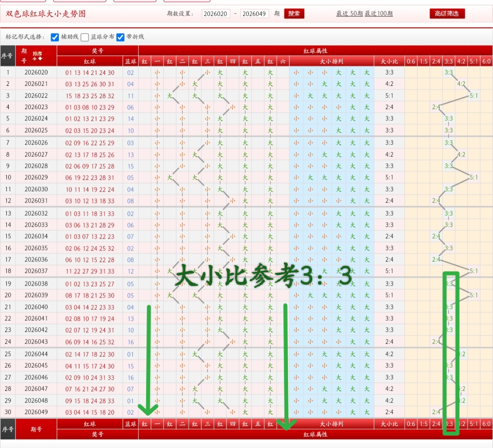This screenshot has width=493, height=448.
Task: Click 4:2 ratio value in row 2026021
Action: click(x=389, y=84)
